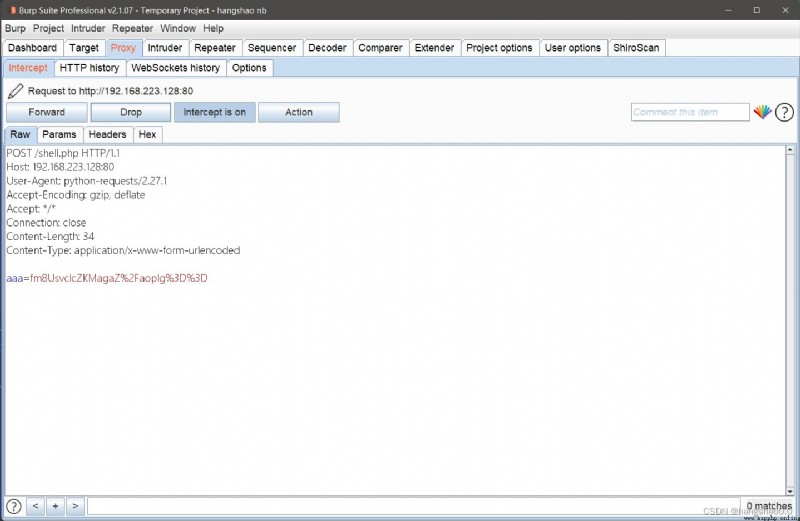The width and height of the screenshot is (800, 521).
Task: Switch to the Hex view tab
Action: 147,135
